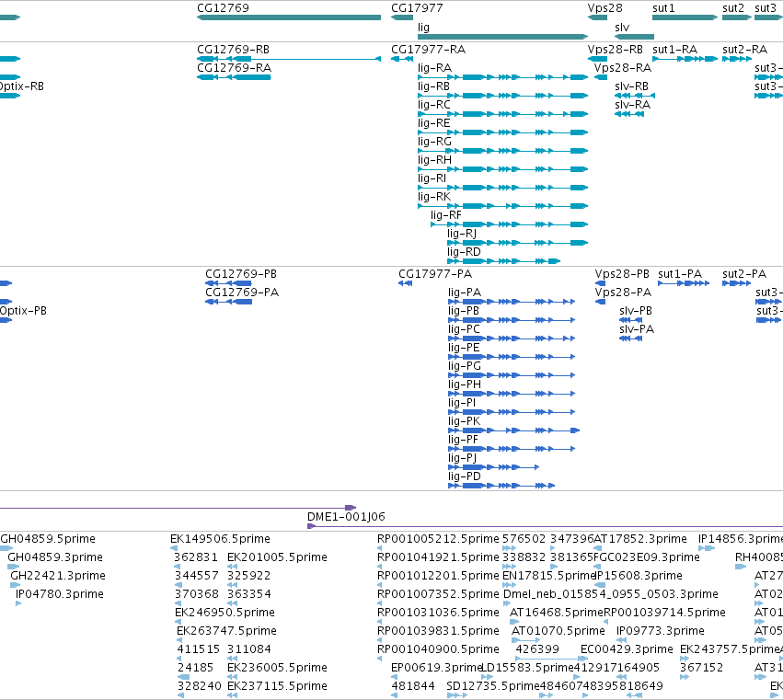Click the GH22421.3prime EST label
This screenshot has width=783, height=700.
(58, 576)
